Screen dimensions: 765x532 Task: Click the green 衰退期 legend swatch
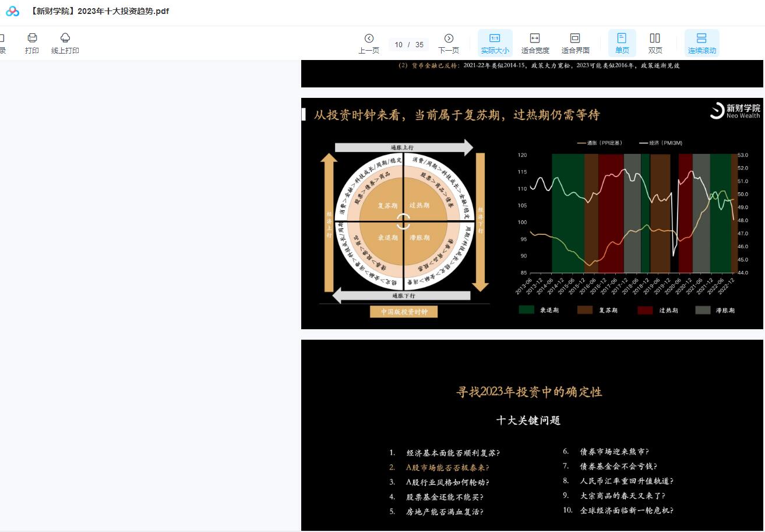click(526, 310)
